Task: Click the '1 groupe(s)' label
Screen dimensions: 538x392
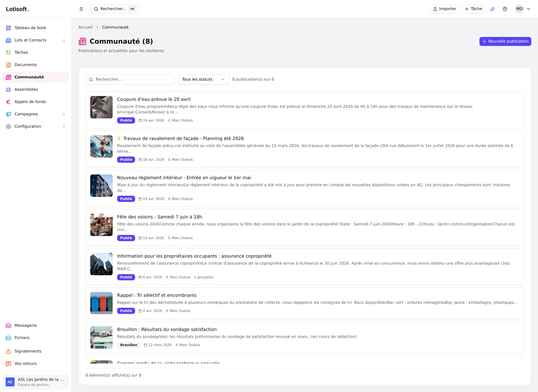Action: tap(204, 277)
